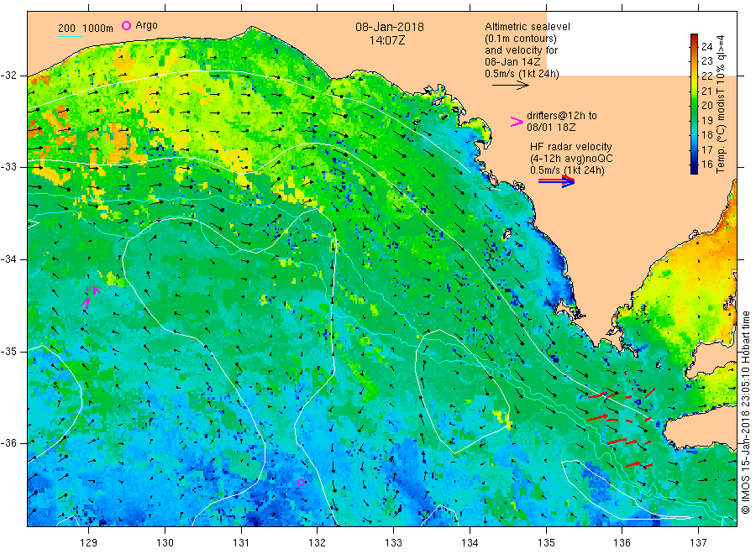The height and width of the screenshot is (554, 756).
Task: Click the temperature color bar
Action: tap(694, 104)
